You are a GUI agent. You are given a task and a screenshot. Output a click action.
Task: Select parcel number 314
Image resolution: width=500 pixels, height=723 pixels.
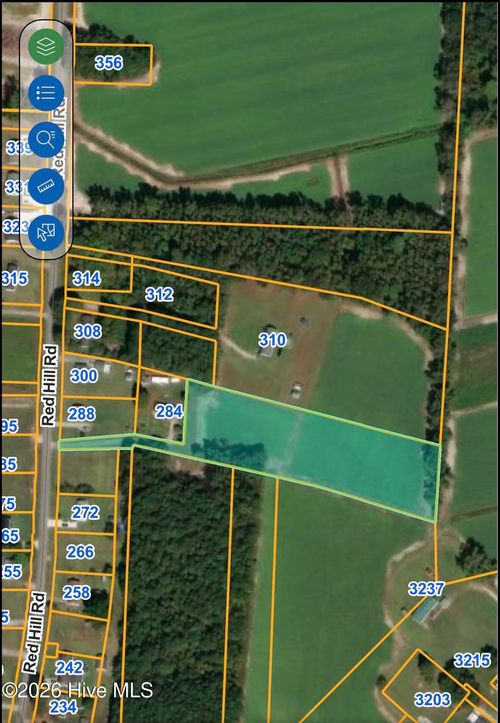[87, 279]
